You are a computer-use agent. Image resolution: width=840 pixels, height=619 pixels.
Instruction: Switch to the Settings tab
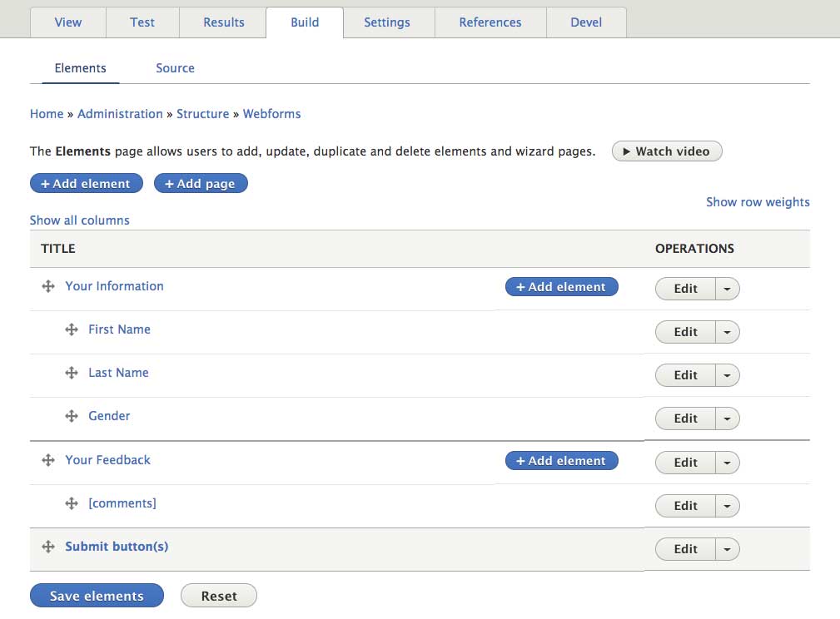tap(387, 22)
